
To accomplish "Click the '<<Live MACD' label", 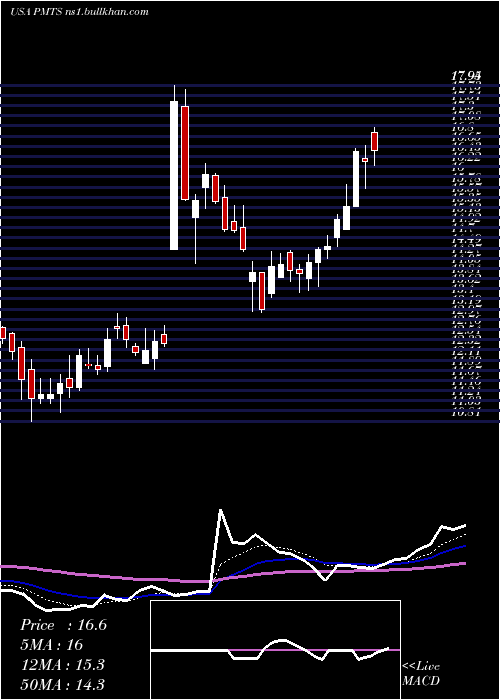I will coord(421,674).
